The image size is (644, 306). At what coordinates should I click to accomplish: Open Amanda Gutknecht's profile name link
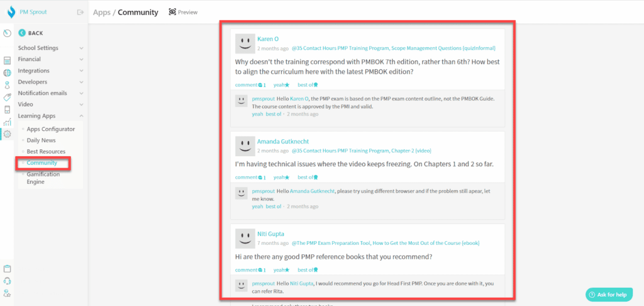pos(283,142)
